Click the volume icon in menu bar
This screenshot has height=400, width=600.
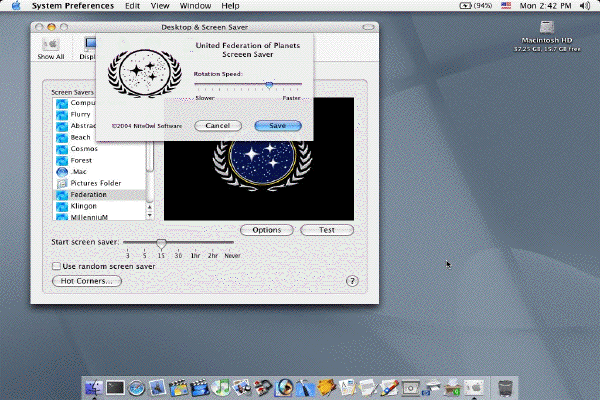click(x=584, y=6)
